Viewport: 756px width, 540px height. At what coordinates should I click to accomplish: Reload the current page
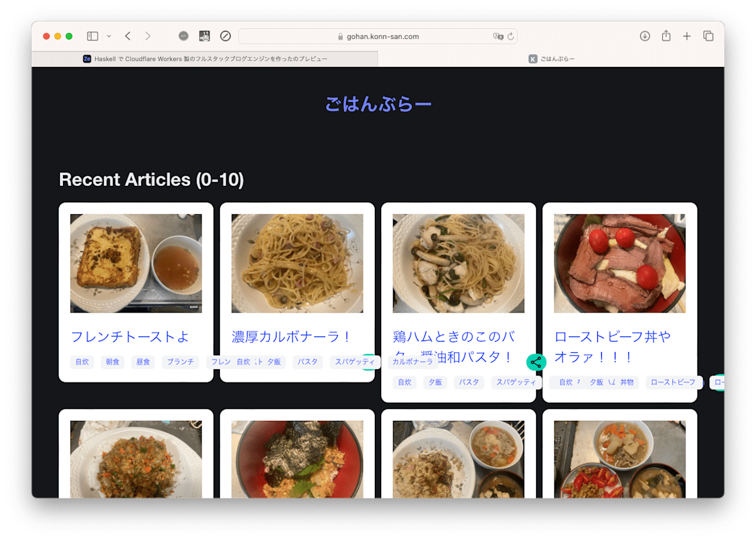511,37
